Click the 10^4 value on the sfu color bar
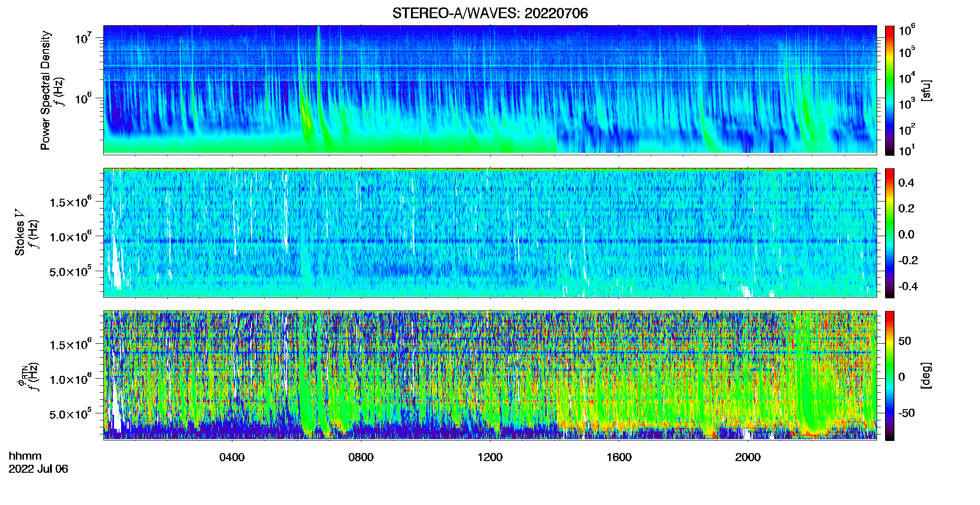The image size is (980, 505). coord(907,78)
